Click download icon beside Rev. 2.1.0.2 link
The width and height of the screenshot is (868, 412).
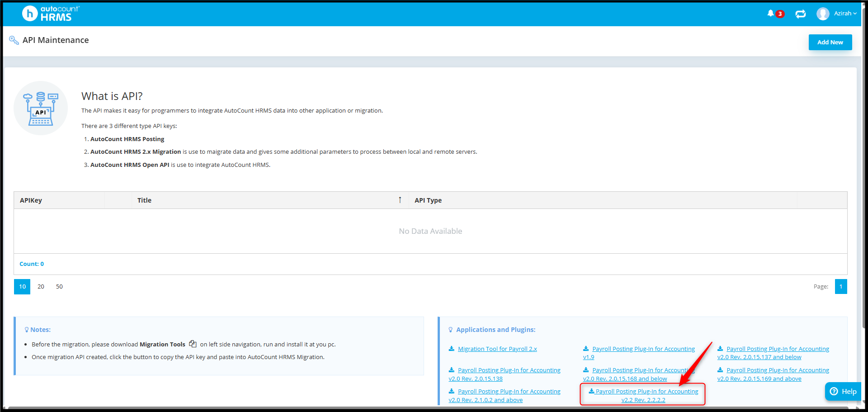tap(451, 391)
